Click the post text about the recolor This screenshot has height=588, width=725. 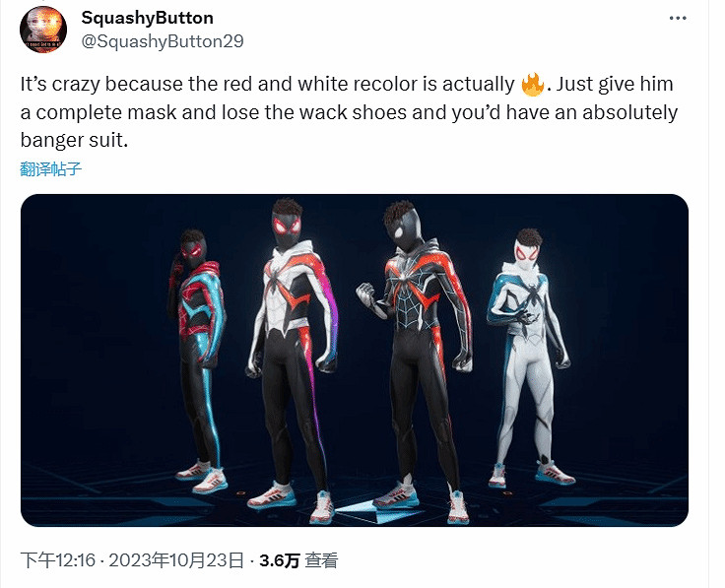[349, 112]
